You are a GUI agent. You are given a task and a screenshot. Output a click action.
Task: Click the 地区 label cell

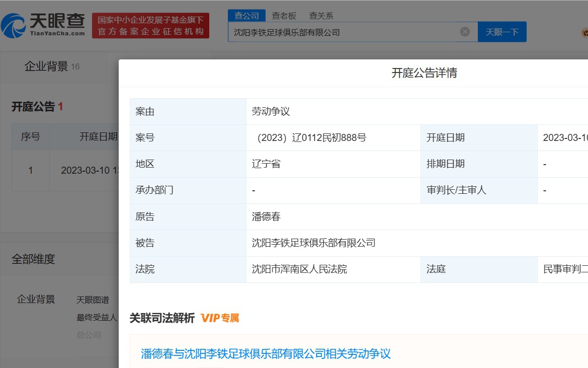pos(188,164)
